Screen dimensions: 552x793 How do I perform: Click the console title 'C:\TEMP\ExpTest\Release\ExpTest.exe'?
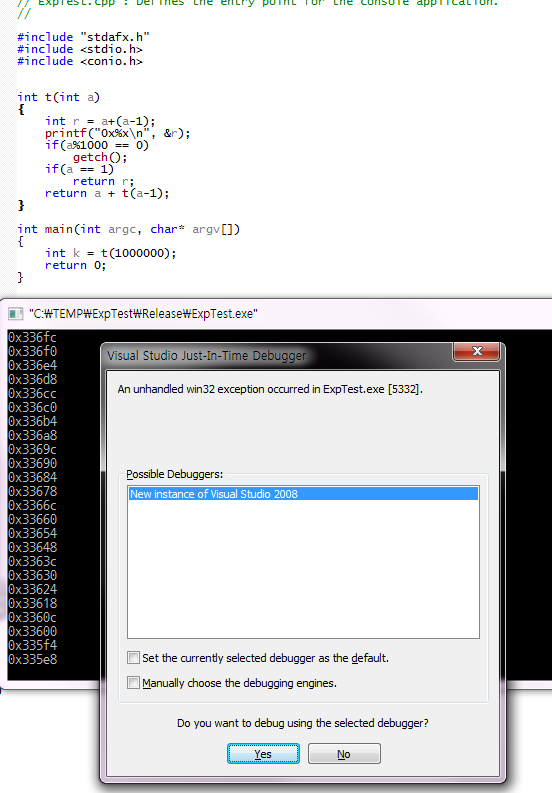(x=143, y=314)
